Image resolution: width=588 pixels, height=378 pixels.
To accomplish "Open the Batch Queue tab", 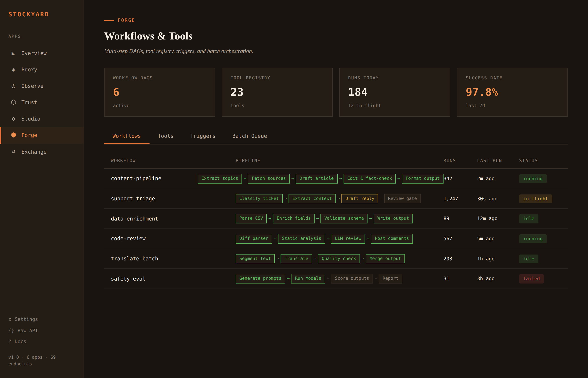I will pos(249,136).
